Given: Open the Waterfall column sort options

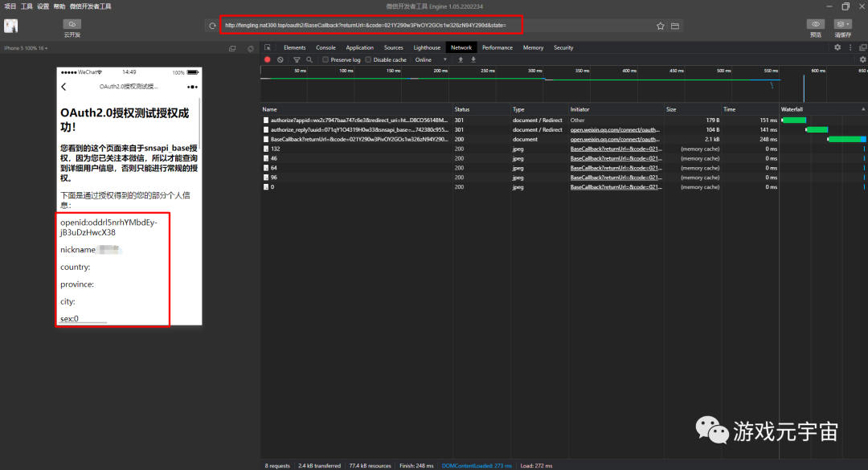Looking at the screenshot, I should click(823, 109).
